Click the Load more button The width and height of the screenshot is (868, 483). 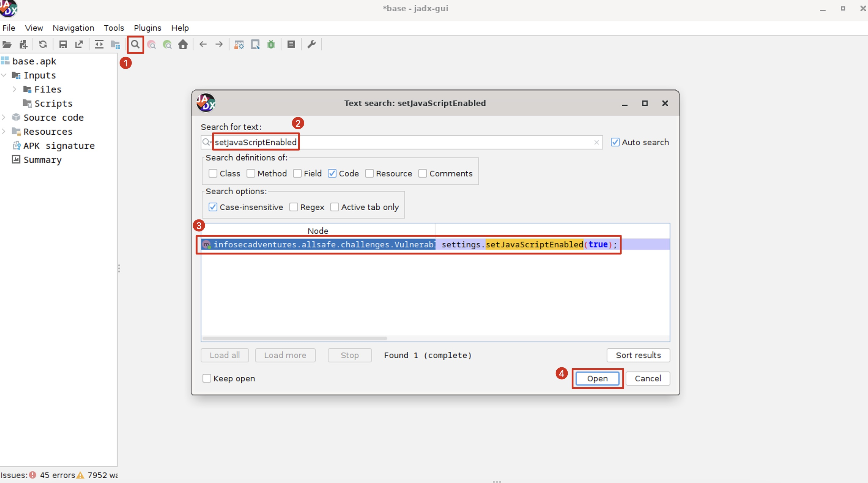pos(285,355)
